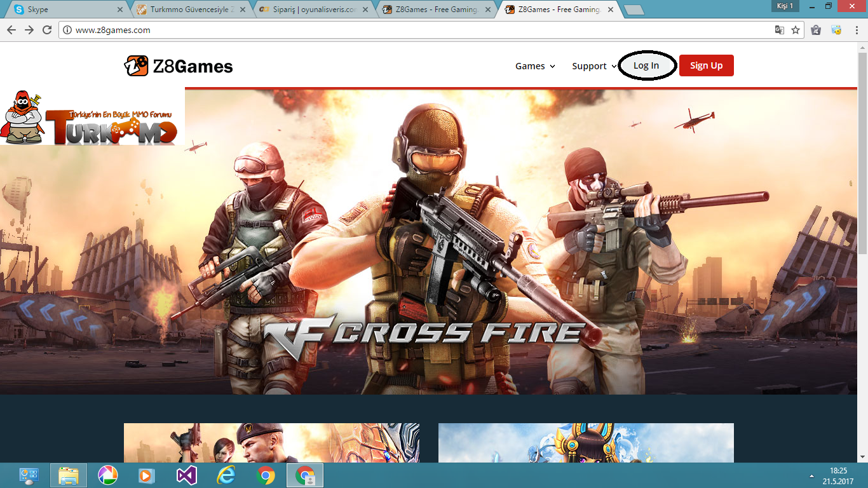Click the translate page icon

click(780, 30)
